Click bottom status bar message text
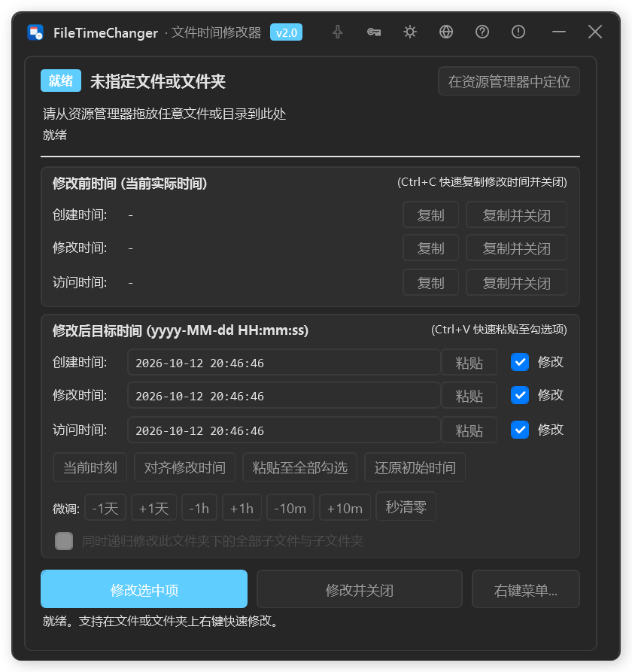Screen dimensions: 632x672 (x=163, y=621)
